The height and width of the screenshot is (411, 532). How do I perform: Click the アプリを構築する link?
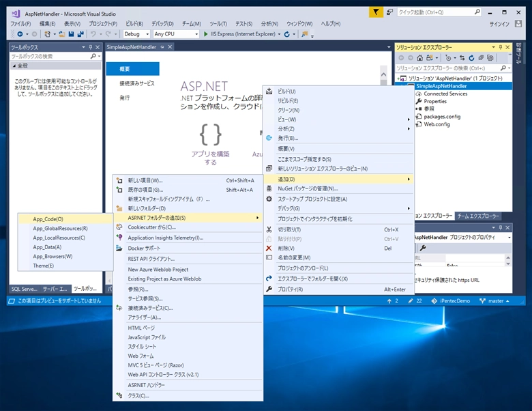point(210,158)
